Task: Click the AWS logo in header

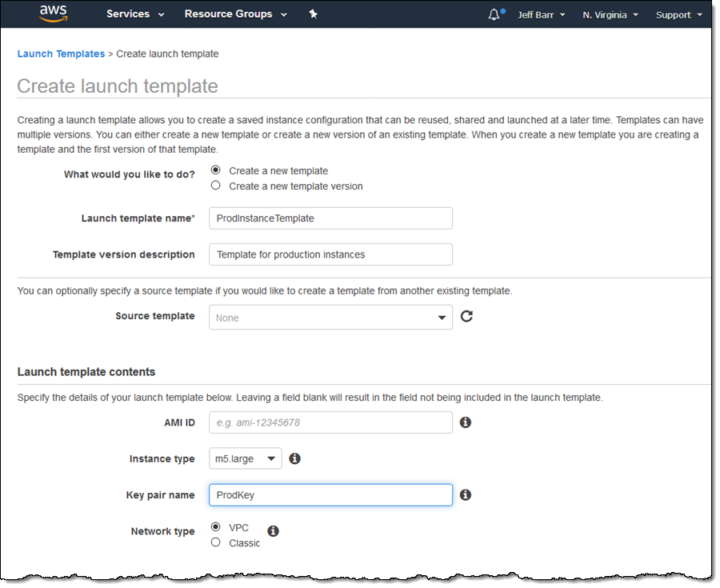Action: pyautogui.click(x=52, y=14)
